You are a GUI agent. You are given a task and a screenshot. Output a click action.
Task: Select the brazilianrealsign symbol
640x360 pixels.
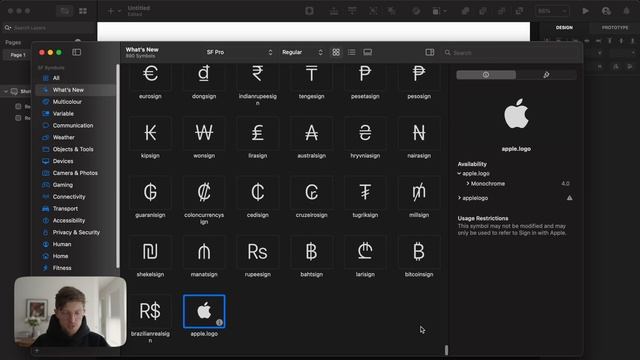150,311
